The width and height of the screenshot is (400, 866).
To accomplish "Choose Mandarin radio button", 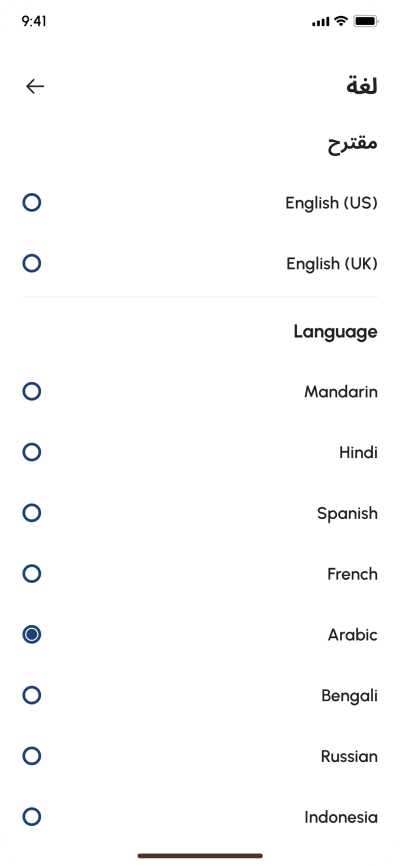I will 31,392.
